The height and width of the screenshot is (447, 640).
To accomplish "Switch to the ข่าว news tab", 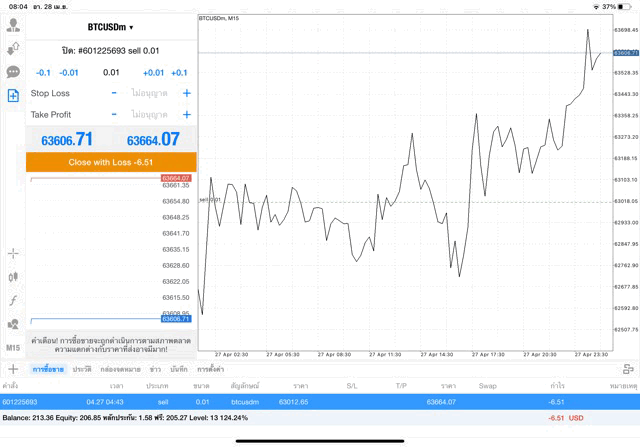I will (x=155, y=369).
